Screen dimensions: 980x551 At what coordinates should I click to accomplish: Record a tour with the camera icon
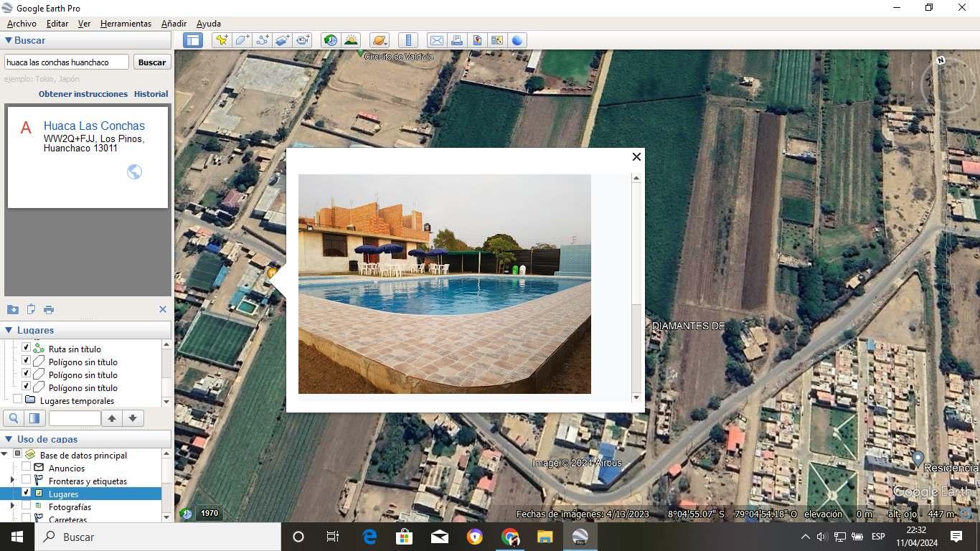point(303,40)
